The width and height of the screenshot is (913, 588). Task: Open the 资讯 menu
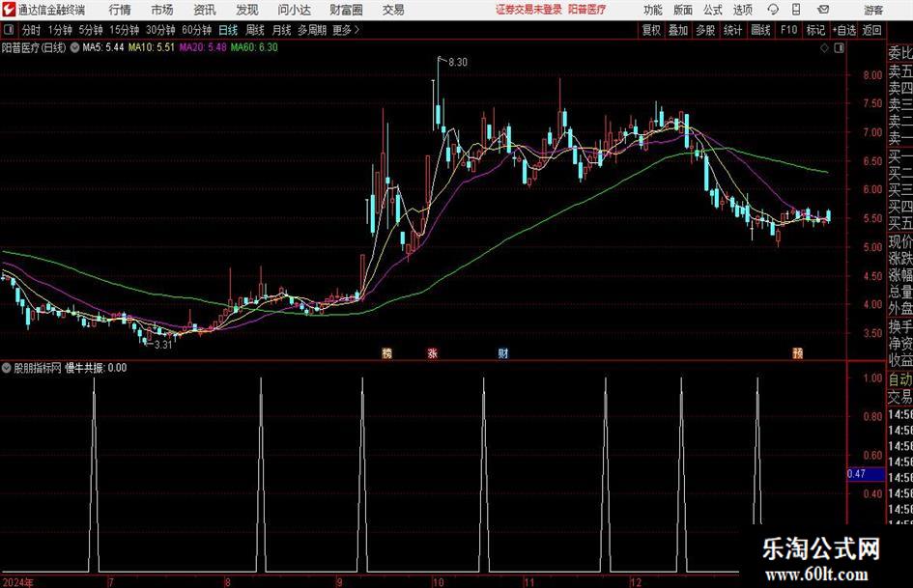(205, 10)
